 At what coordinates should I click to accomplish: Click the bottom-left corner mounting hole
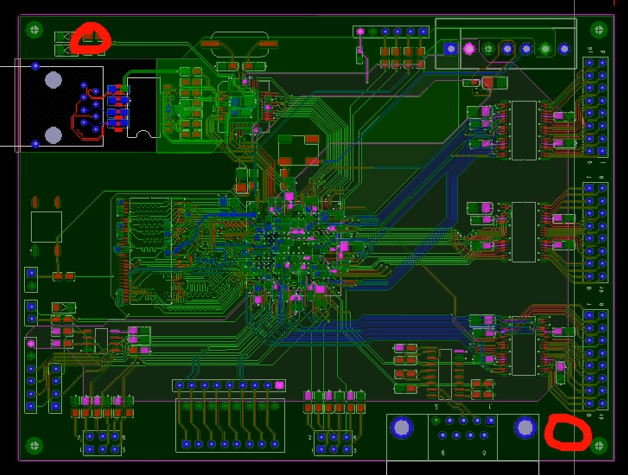(x=35, y=445)
